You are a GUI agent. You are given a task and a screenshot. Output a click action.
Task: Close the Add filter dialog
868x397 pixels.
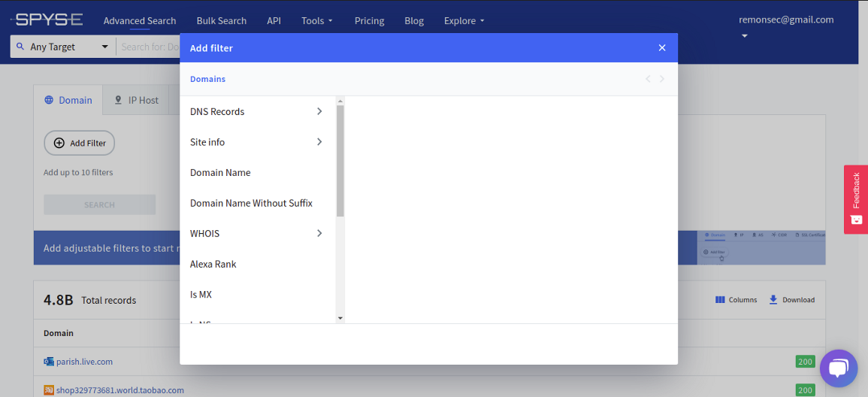click(x=662, y=47)
